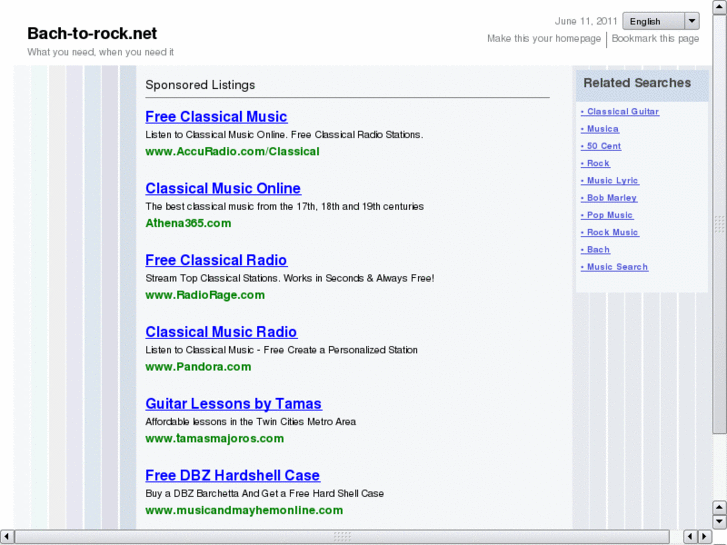Select Pop Music related search

[607, 215]
